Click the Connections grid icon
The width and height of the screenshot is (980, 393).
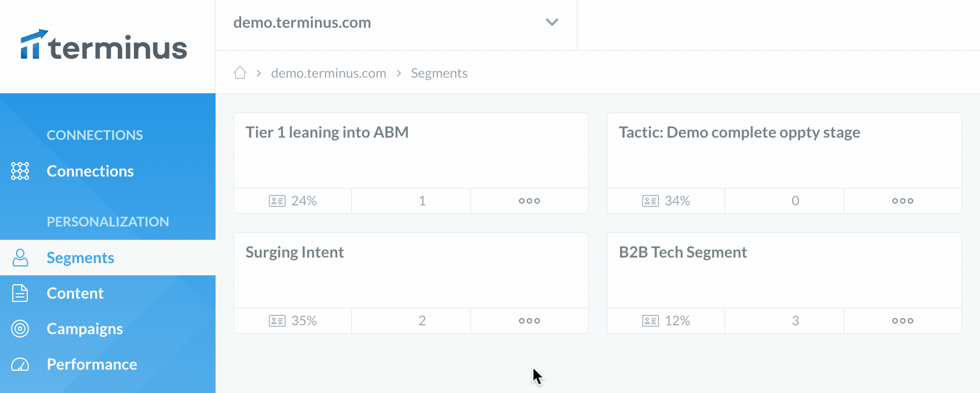(x=20, y=171)
